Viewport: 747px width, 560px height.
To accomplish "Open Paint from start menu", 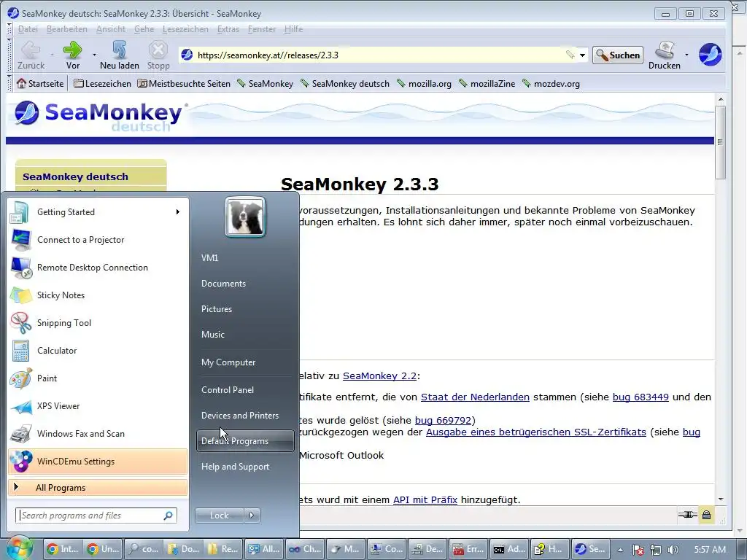I will (98, 378).
